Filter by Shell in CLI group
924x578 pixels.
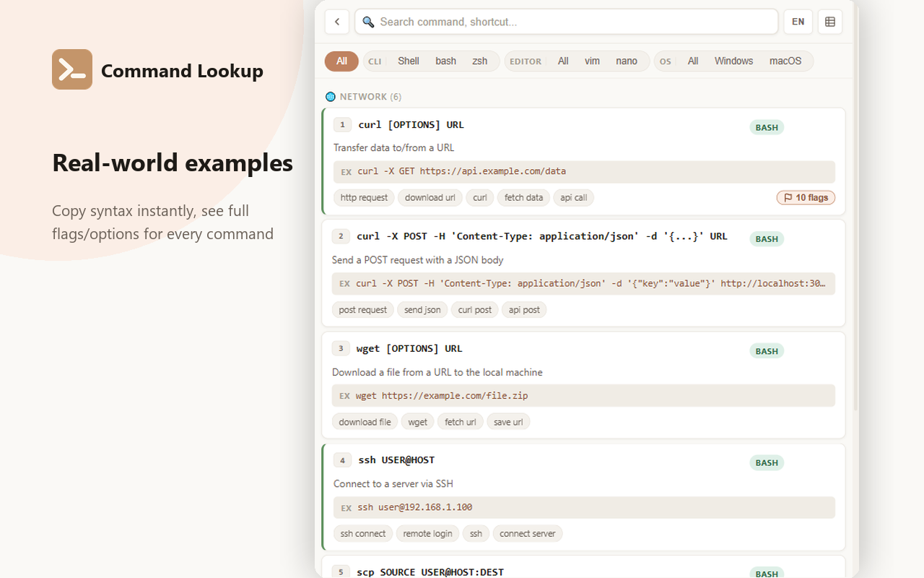pyautogui.click(x=409, y=61)
